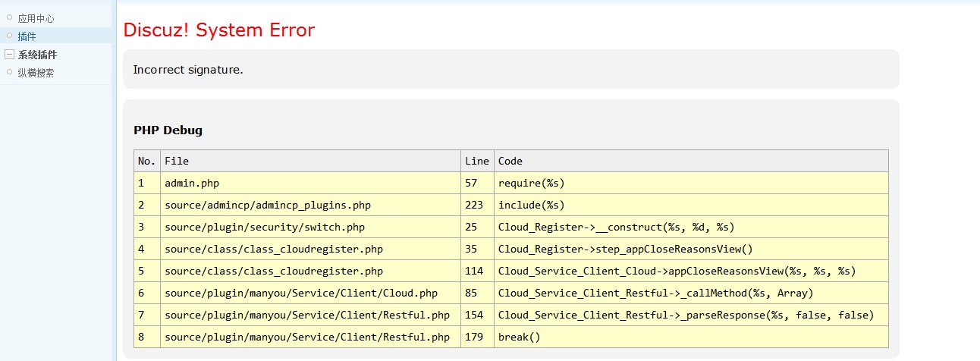The height and width of the screenshot is (361, 980).
Task: Open 纵横搜索 under 系统插件
Action: (36, 74)
